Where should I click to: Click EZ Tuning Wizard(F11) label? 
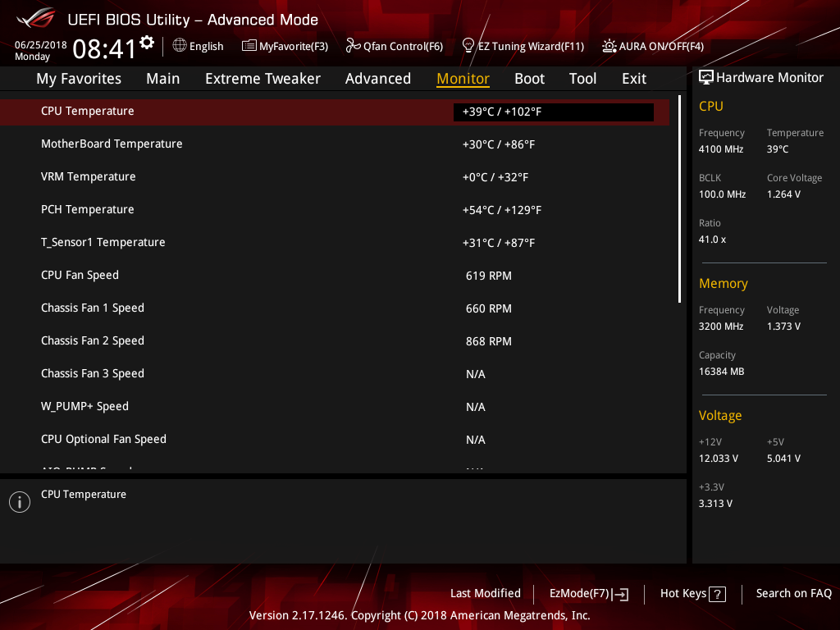click(531, 47)
